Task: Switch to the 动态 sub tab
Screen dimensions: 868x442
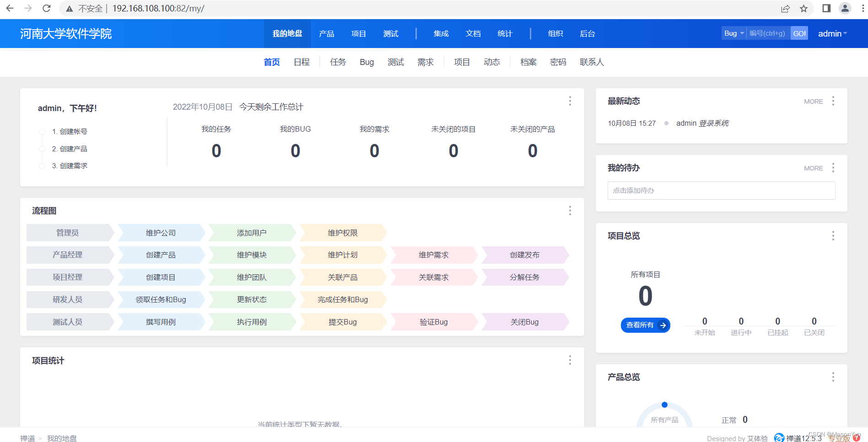Action: pyautogui.click(x=492, y=62)
